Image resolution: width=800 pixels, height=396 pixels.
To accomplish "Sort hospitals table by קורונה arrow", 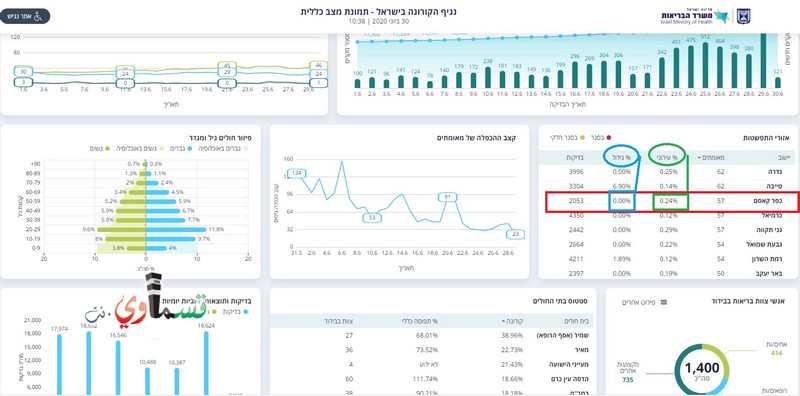I will click(505, 321).
